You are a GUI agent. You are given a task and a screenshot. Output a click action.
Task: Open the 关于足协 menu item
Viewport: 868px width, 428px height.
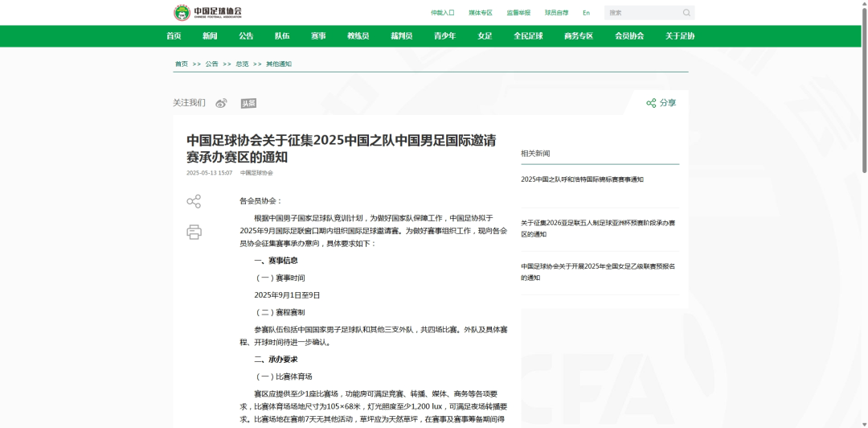680,36
